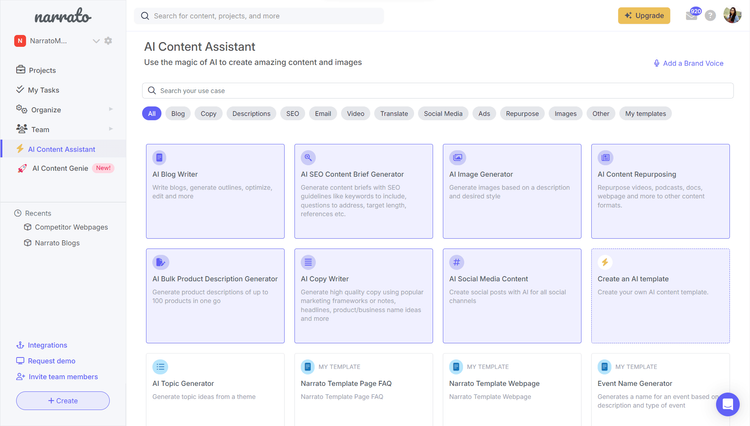Screen dimensions: 750x426
Task: Focus the Search your use case field
Action: (438, 90)
